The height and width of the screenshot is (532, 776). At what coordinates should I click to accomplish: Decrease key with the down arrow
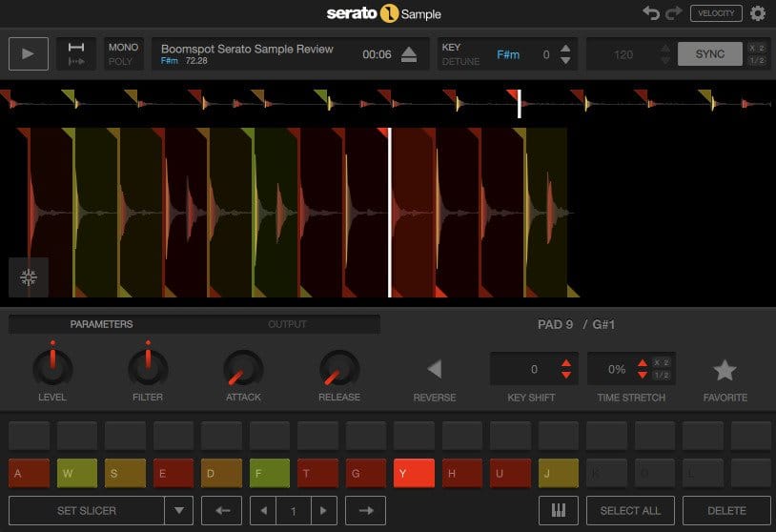tap(565, 60)
